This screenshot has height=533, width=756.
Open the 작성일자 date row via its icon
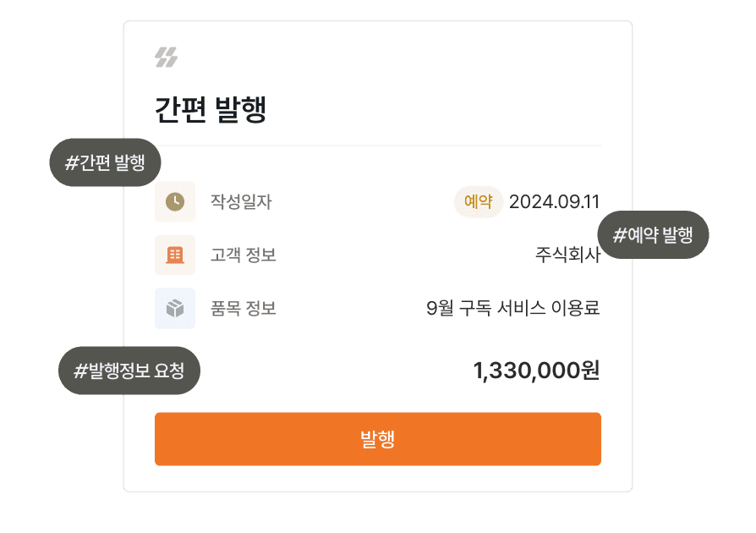click(x=174, y=201)
